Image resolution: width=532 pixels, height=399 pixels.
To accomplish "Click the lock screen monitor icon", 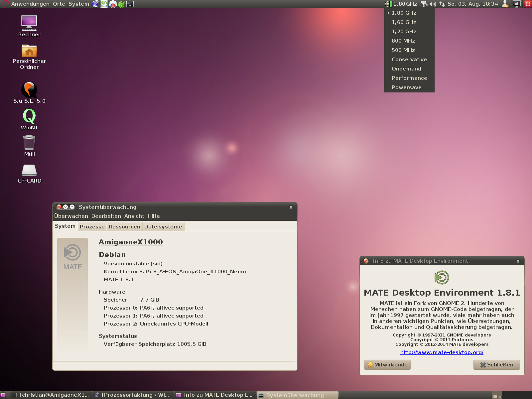I will point(516,4).
